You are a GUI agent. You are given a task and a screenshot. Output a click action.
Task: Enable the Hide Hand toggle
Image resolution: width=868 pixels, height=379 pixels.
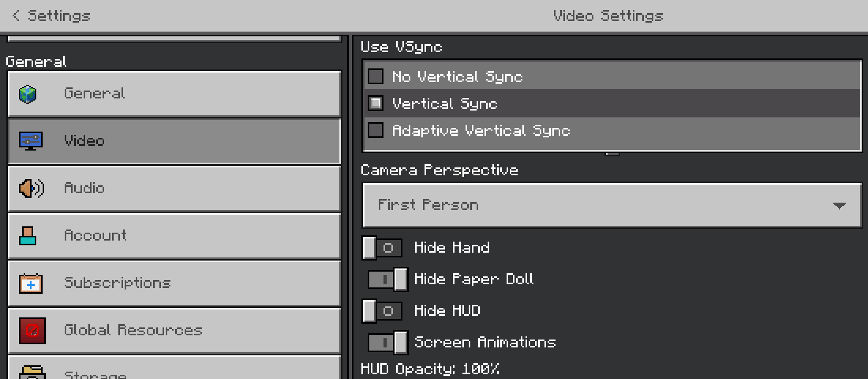tap(382, 248)
